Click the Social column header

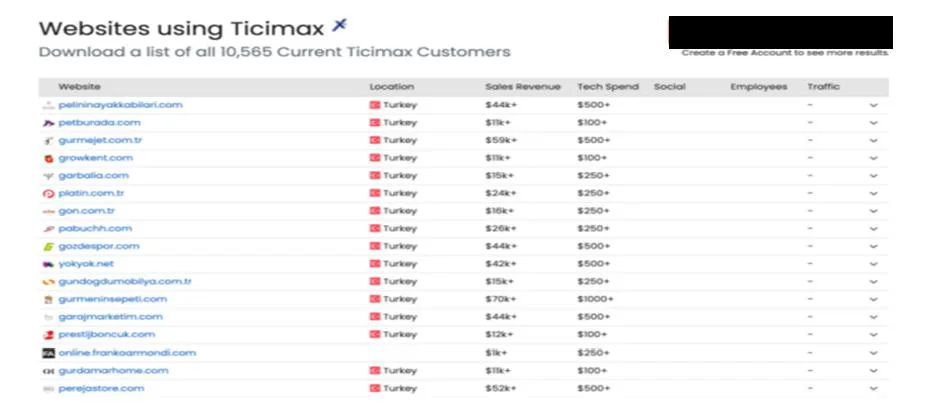coord(670,87)
